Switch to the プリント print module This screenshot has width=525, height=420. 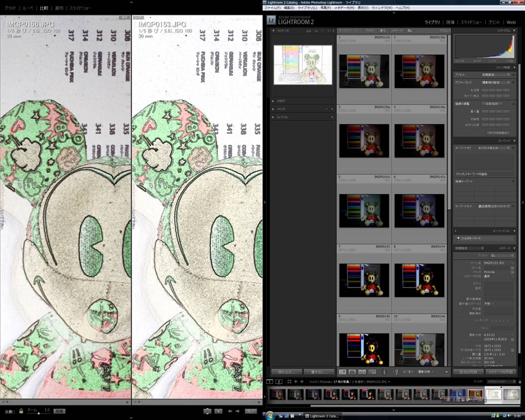pyautogui.click(x=494, y=23)
